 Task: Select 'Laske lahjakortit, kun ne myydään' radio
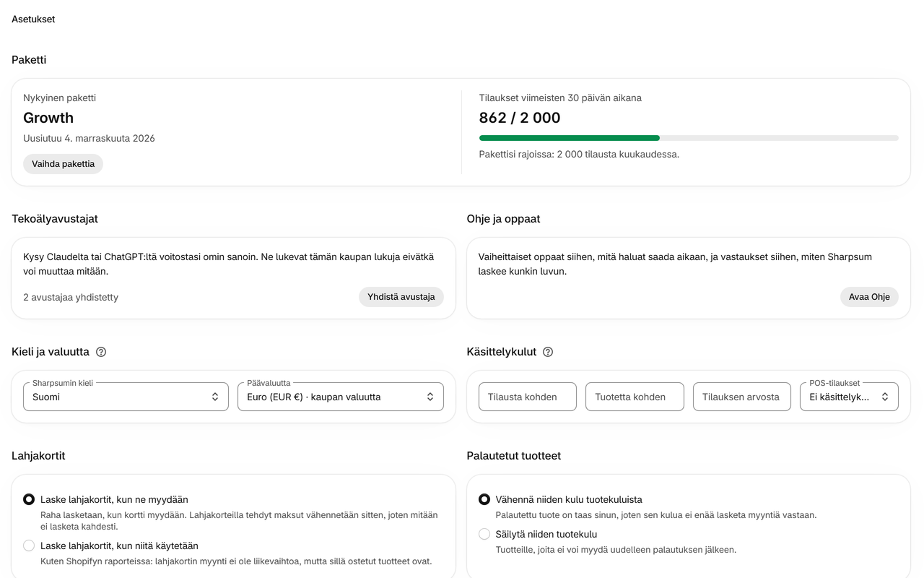(x=29, y=499)
